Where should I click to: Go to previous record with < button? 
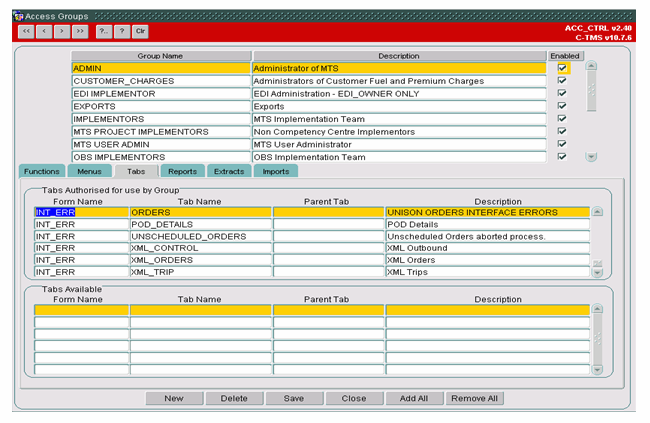44,31
